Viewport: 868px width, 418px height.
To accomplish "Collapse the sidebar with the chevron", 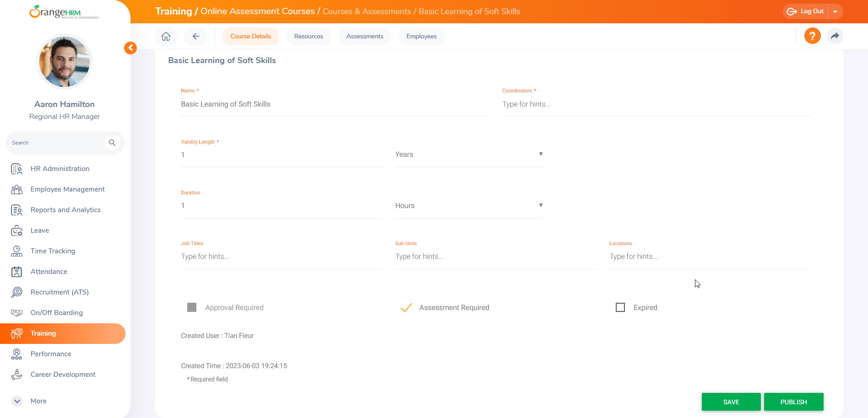I will pos(130,48).
